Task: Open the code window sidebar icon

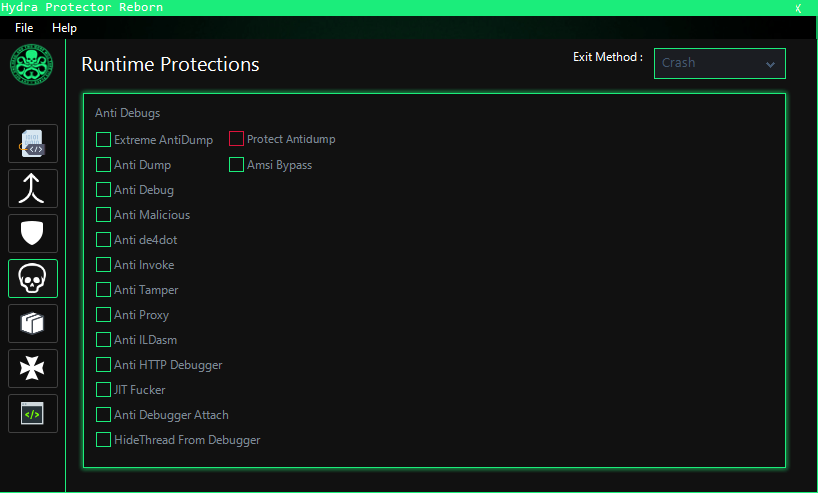Action: point(33,413)
